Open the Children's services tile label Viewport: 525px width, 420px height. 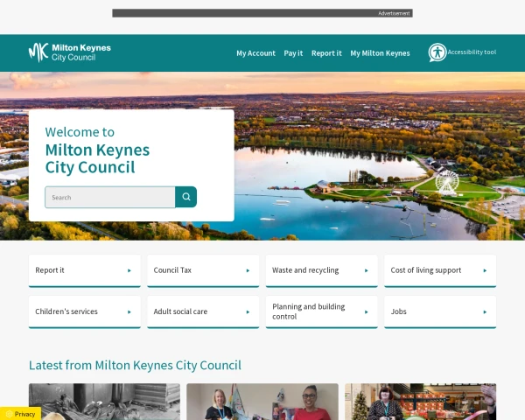click(x=66, y=311)
